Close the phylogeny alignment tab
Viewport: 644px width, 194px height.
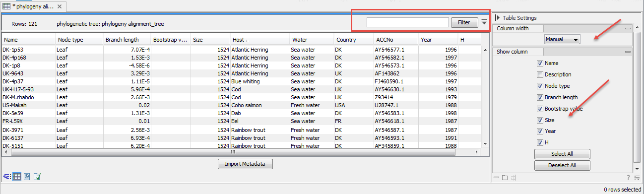60,6
